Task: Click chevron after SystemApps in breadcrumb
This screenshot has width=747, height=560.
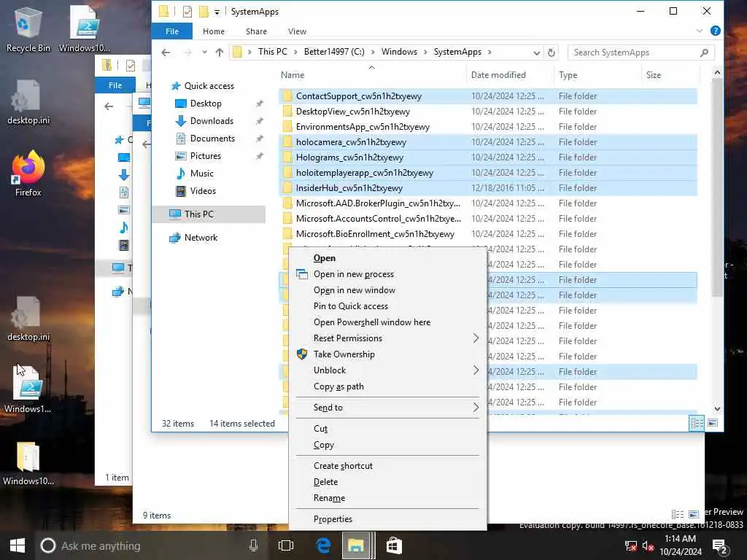Action: tap(489, 52)
